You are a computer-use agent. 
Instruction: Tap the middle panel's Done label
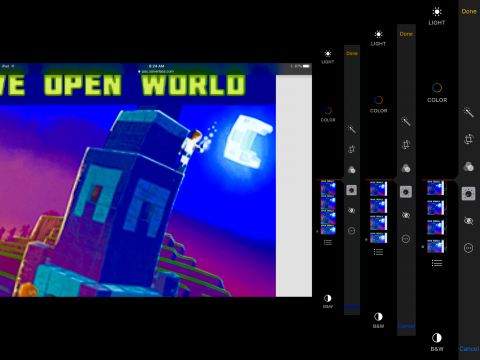click(406, 34)
